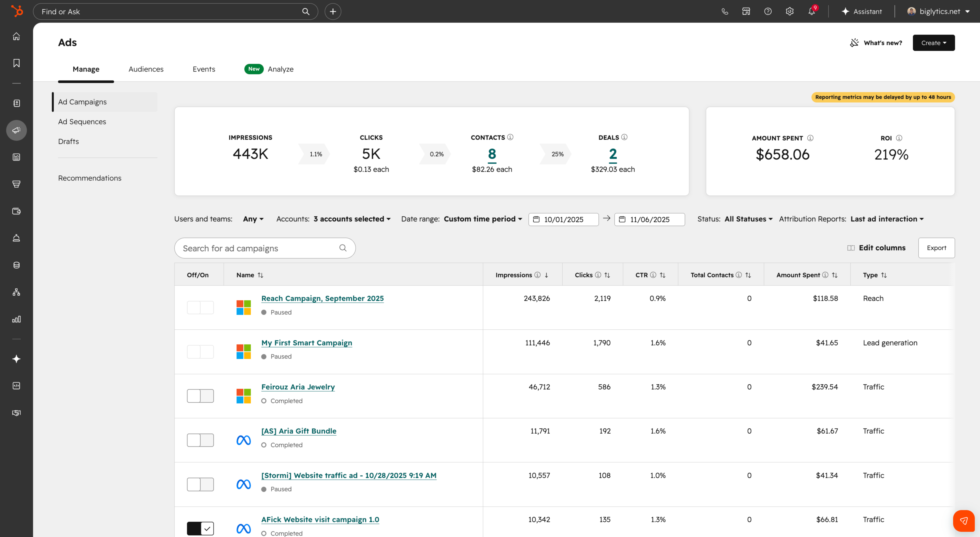Sort the table by CTR arrows
The height and width of the screenshot is (537, 980).
(x=662, y=275)
